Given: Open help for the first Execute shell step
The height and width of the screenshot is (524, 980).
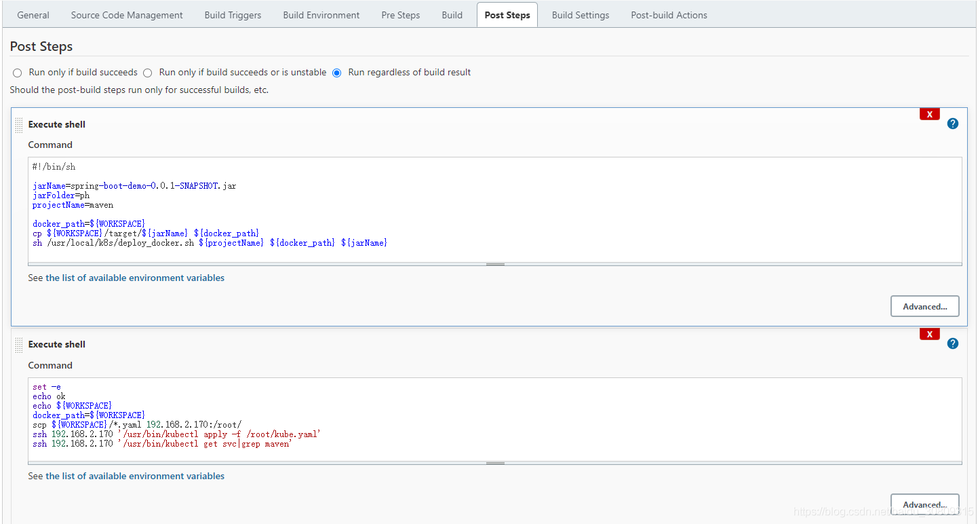Looking at the screenshot, I should point(953,124).
